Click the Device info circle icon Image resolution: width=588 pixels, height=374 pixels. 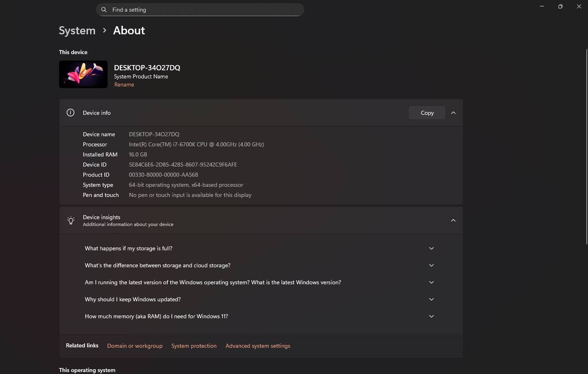(x=70, y=113)
